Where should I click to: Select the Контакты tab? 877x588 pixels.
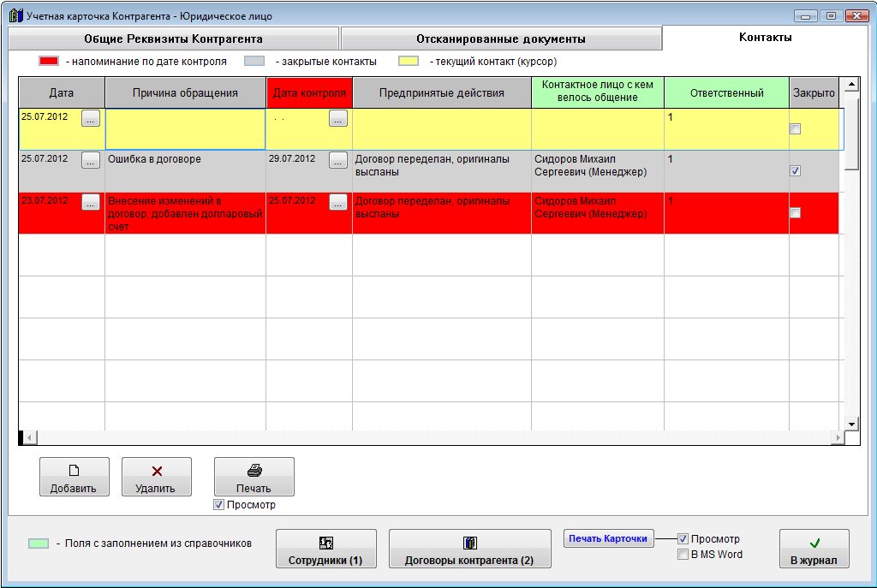point(765,38)
